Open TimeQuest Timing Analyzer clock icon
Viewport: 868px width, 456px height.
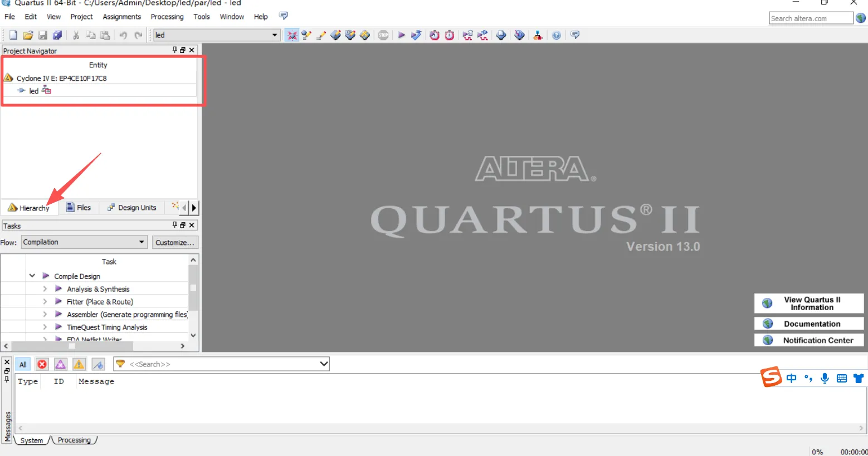tap(435, 35)
